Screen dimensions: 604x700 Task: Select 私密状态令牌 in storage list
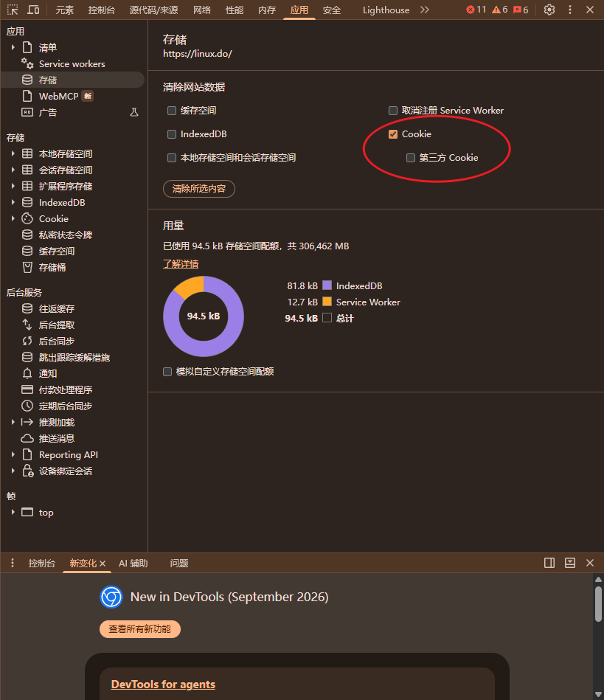click(65, 235)
